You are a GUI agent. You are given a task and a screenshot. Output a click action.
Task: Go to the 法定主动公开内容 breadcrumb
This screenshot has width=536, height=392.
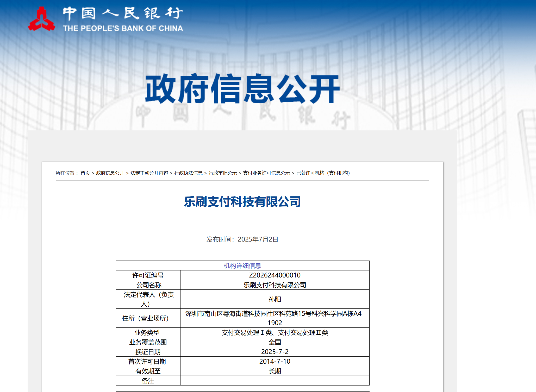149,173
